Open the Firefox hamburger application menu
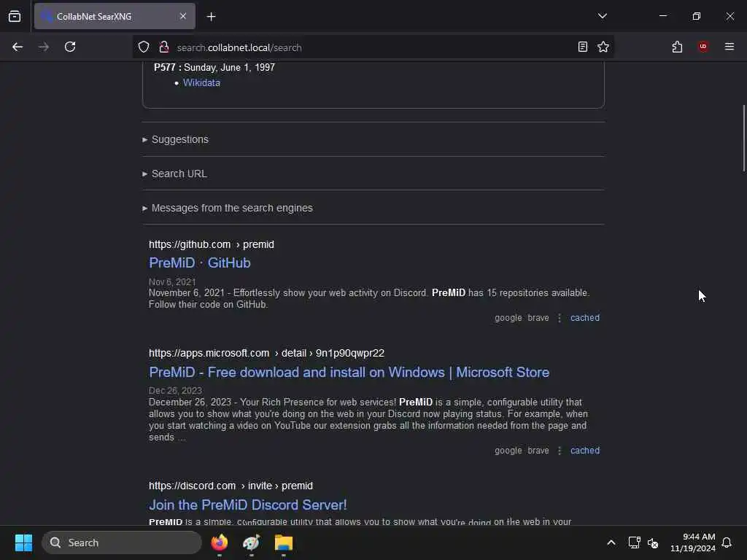The image size is (747, 560). pos(729,47)
